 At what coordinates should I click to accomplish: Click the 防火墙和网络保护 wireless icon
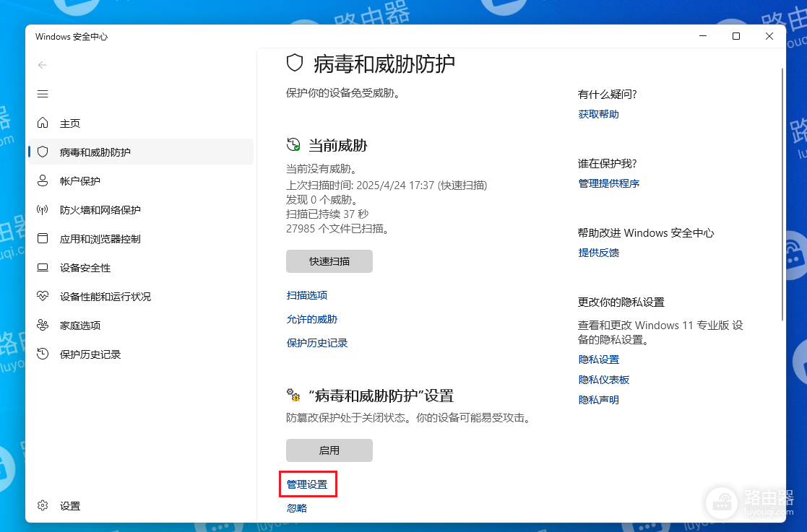click(43, 210)
